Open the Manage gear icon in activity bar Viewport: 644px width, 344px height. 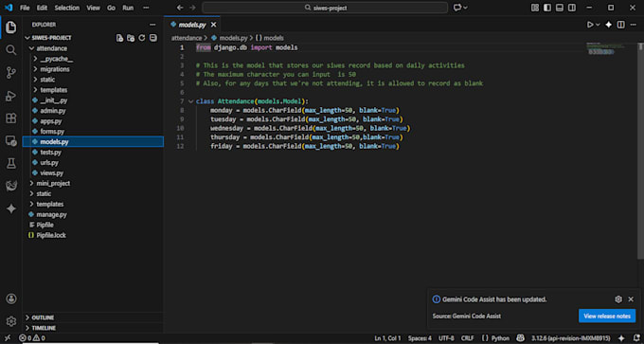coord(11,321)
